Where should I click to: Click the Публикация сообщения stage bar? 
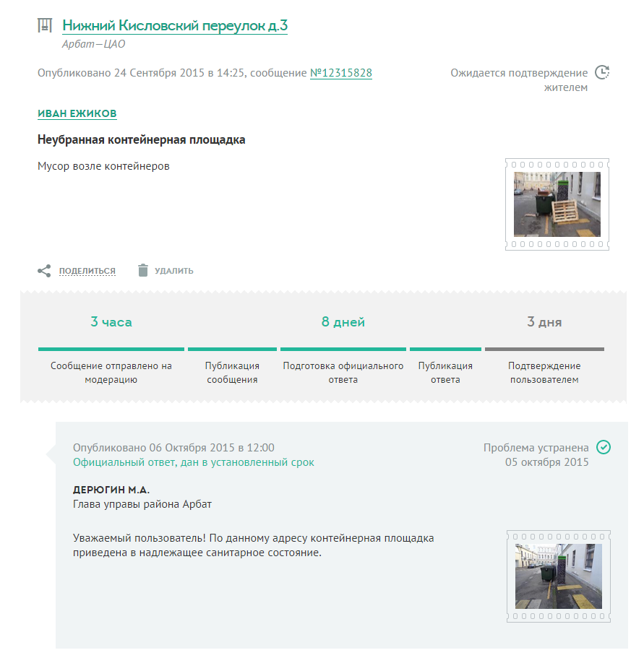click(232, 349)
